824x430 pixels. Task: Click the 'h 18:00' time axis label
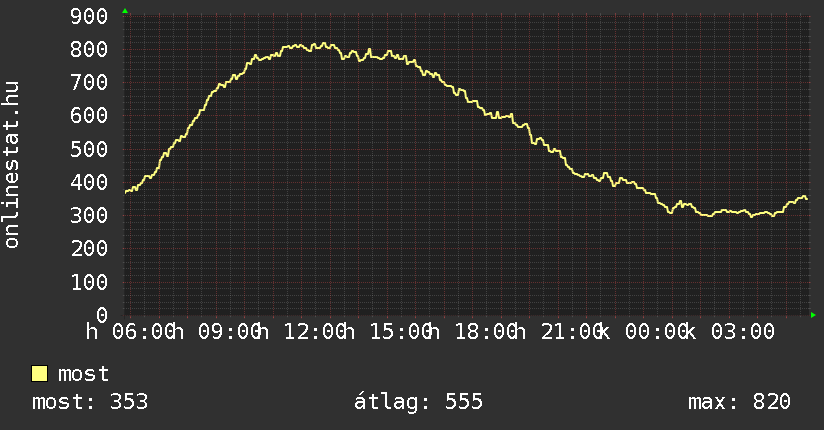(474, 332)
